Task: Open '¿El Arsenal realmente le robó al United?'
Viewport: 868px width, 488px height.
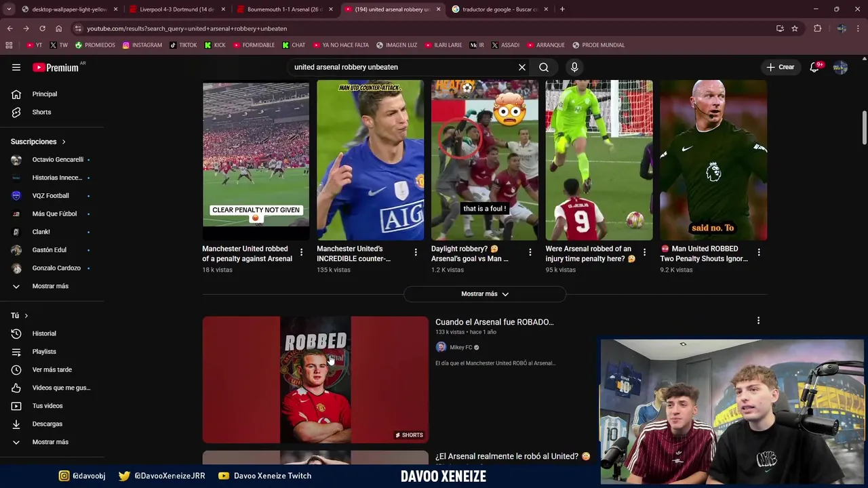Action: click(x=513, y=456)
